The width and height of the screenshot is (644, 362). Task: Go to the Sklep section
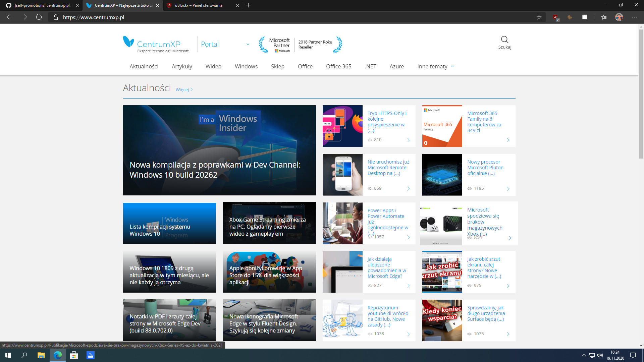pos(278,66)
